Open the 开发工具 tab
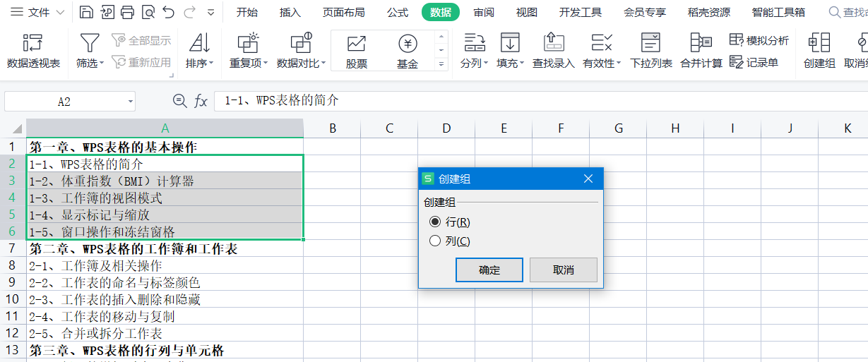Screen dimensions: 868x362 click(581, 12)
